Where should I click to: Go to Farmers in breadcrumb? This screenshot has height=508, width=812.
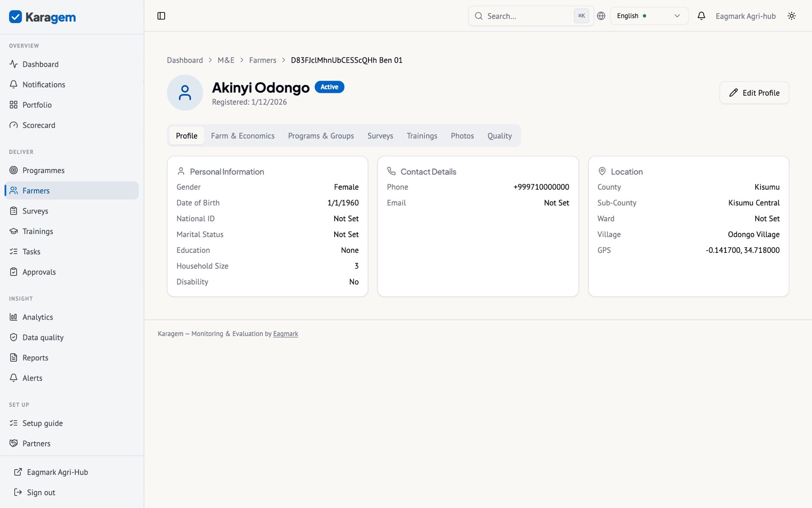coord(263,60)
